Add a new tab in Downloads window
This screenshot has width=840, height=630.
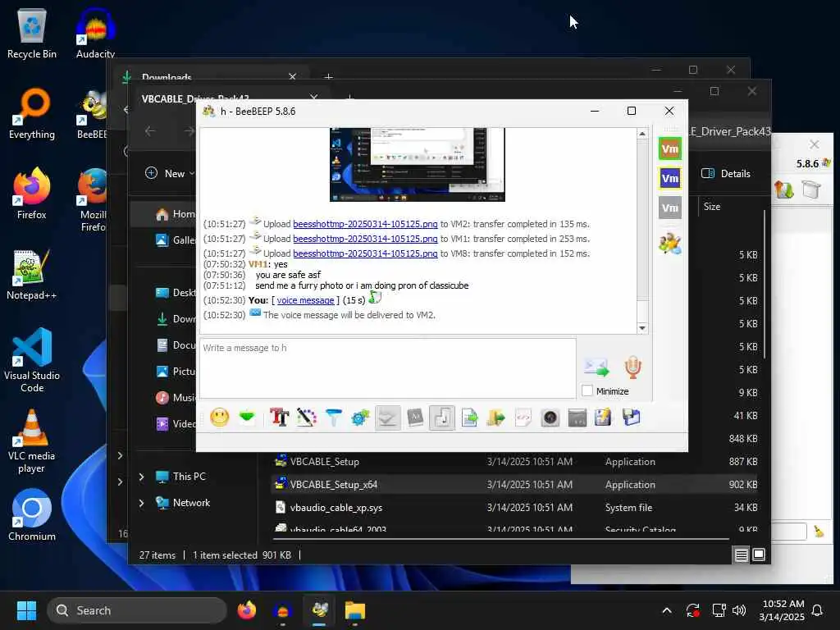pos(328,77)
